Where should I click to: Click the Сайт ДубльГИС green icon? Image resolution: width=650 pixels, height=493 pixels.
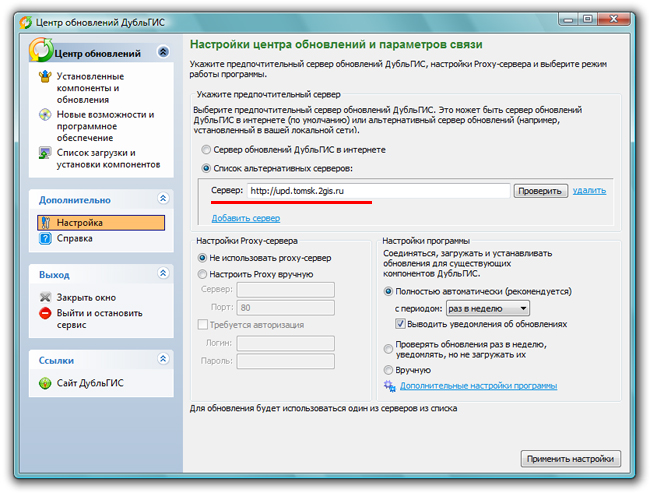click(x=45, y=383)
